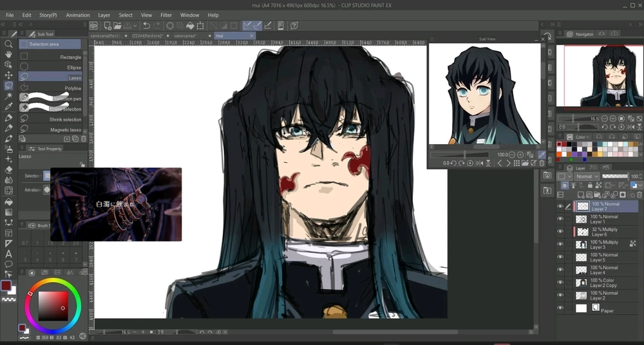Adjust the layer opacity slider
The image size is (644, 345).
615,176
